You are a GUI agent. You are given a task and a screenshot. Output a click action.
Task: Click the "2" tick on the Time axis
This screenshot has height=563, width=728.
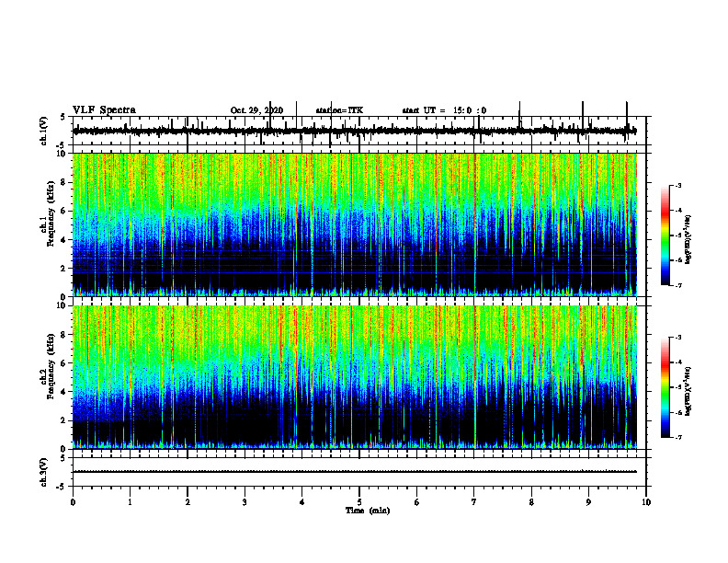pos(188,502)
